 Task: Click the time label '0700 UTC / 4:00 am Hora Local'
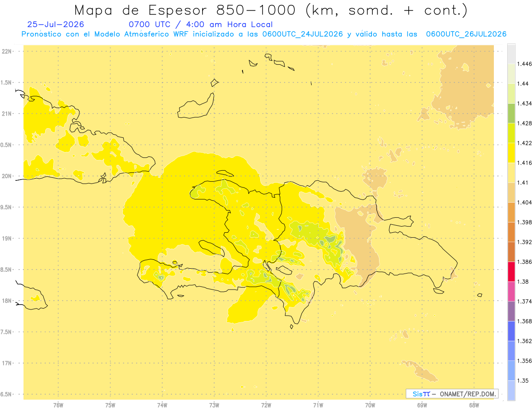200,25
